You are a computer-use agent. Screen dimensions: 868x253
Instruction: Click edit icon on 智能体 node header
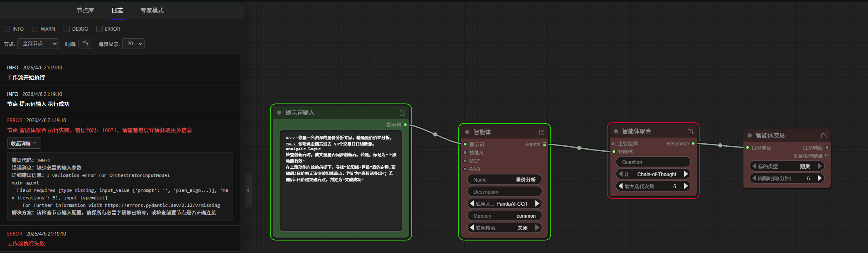(x=541, y=133)
